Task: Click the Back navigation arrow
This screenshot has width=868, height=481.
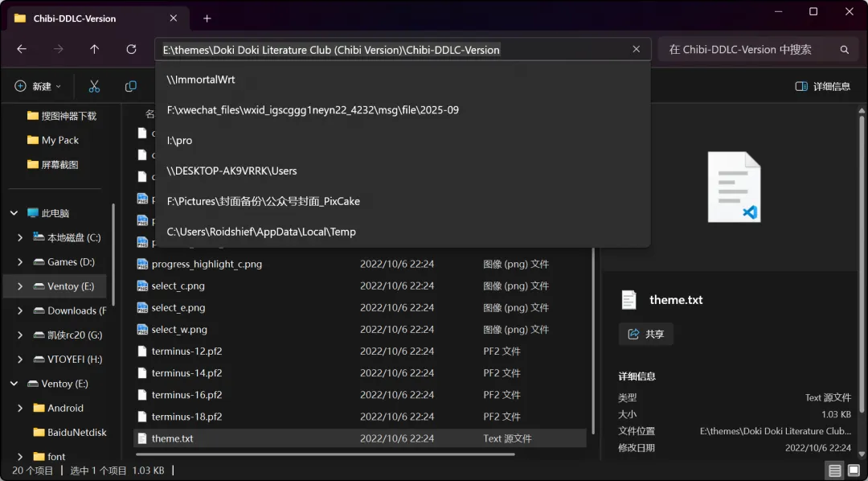Action: pyautogui.click(x=22, y=49)
